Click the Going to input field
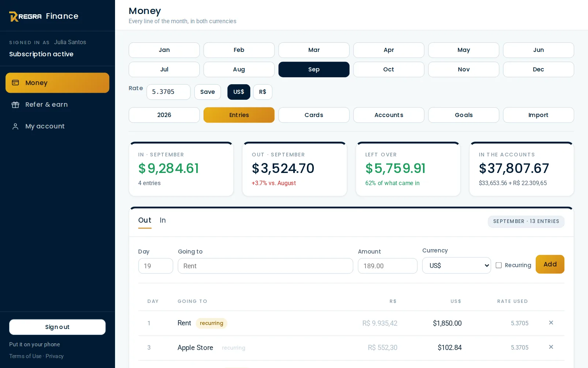The image size is (588, 368). 265,266
